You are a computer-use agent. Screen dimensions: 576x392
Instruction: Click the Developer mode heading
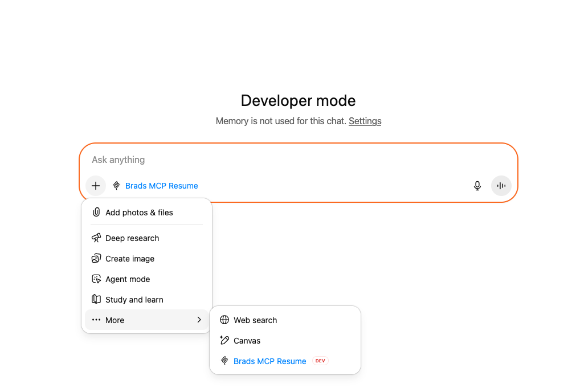pos(299,101)
